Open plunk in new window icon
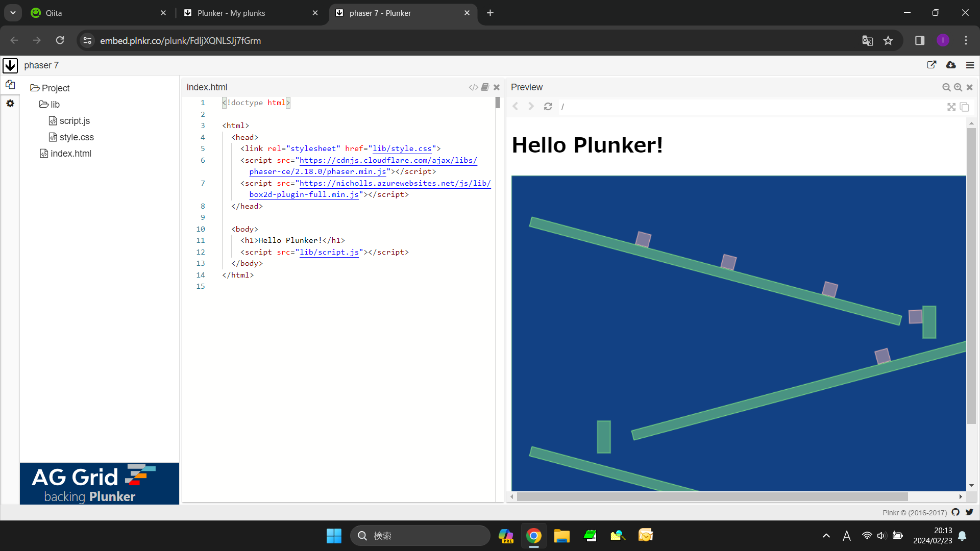This screenshot has height=551, width=980. click(932, 65)
